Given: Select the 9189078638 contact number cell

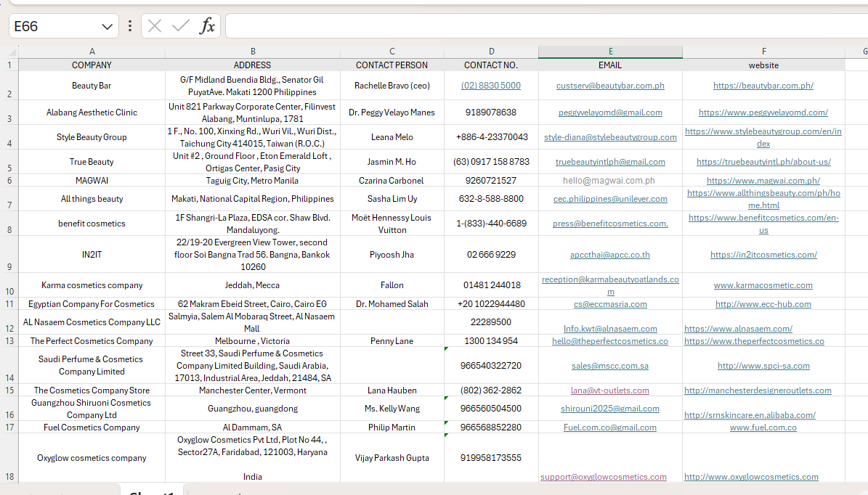Looking at the screenshot, I should [491, 112].
